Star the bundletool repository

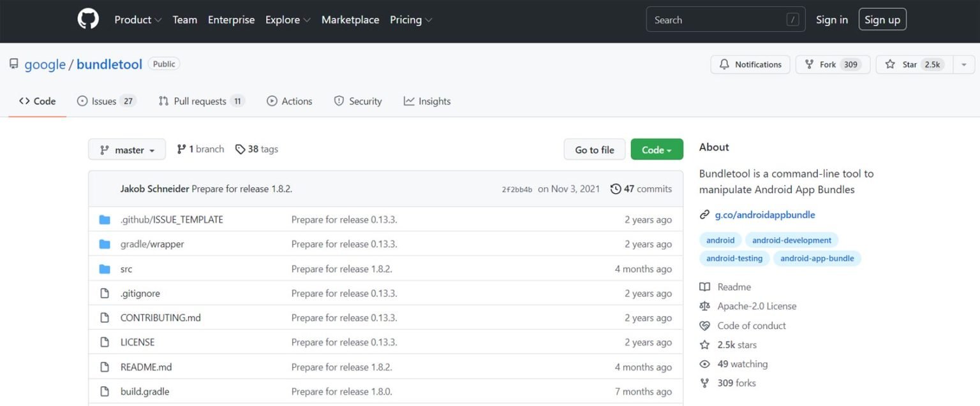(914, 64)
